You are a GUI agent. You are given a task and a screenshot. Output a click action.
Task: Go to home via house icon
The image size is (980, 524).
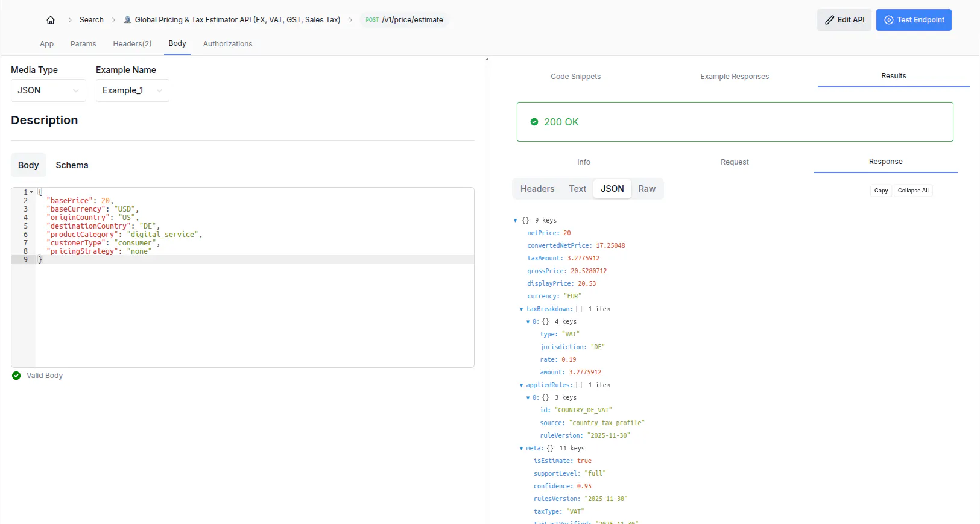coord(51,20)
